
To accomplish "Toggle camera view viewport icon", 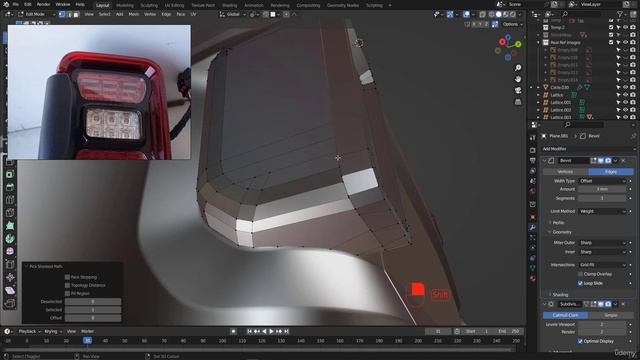I will [518, 90].
